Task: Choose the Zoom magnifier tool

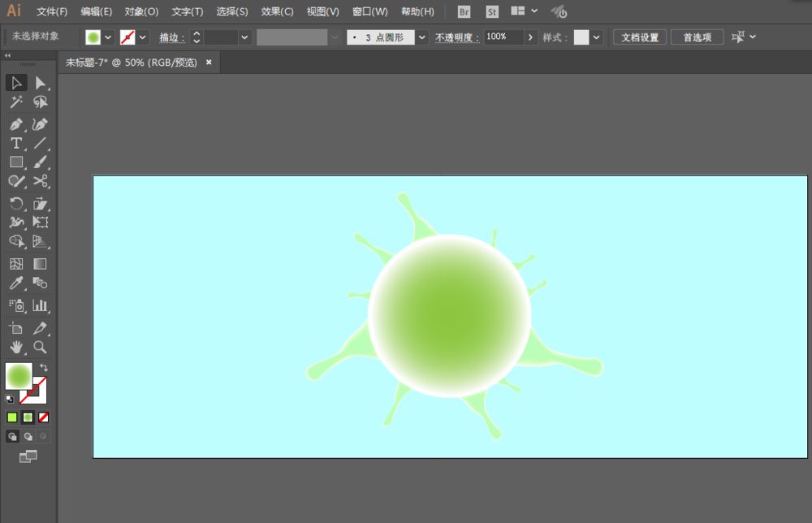Action: point(40,348)
